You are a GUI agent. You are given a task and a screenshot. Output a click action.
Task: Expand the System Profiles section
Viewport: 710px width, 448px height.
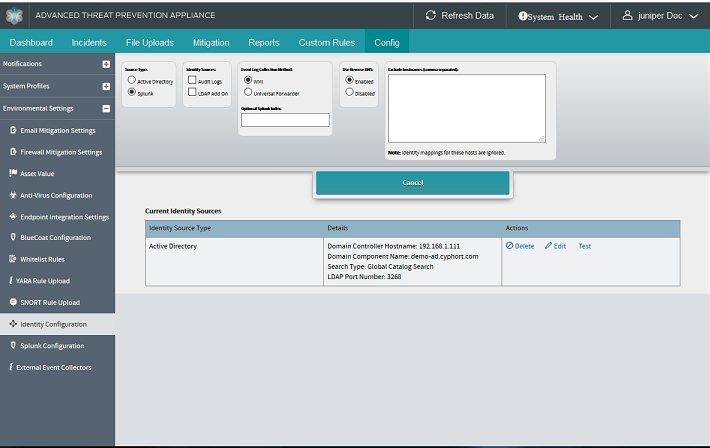coord(106,87)
